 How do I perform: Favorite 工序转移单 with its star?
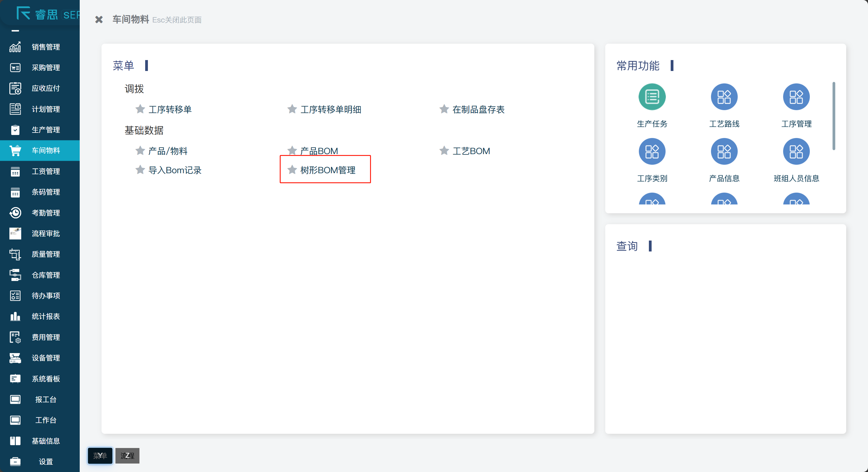click(x=140, y=109)
